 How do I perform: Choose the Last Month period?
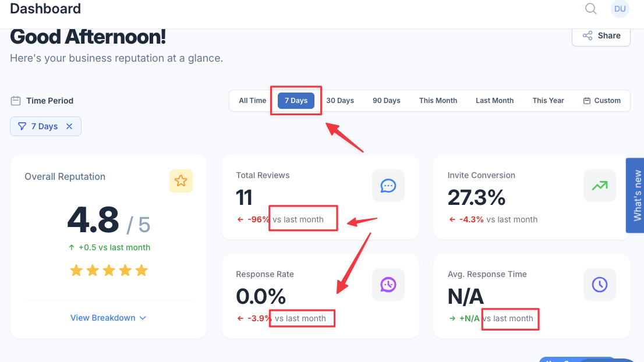click(494, 101)
